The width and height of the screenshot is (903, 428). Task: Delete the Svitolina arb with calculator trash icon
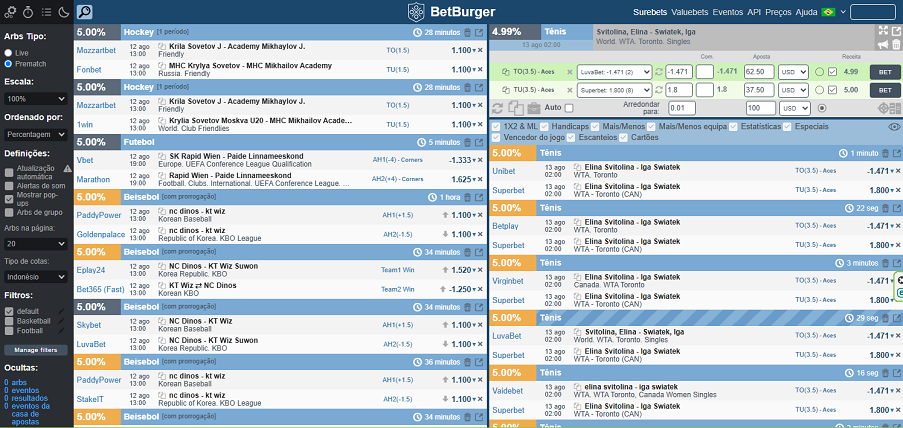(x=896, y=44)
